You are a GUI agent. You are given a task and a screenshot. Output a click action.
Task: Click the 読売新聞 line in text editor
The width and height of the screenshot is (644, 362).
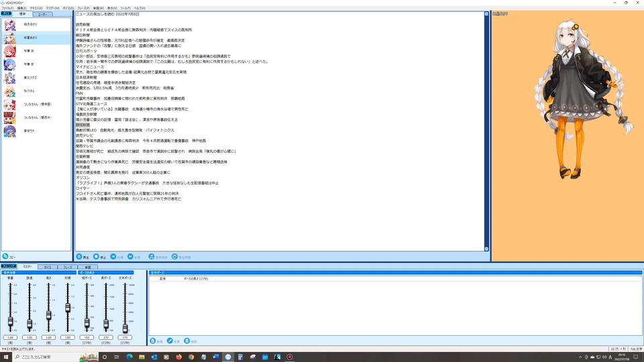pyautogui.click(x=83, y=25)
